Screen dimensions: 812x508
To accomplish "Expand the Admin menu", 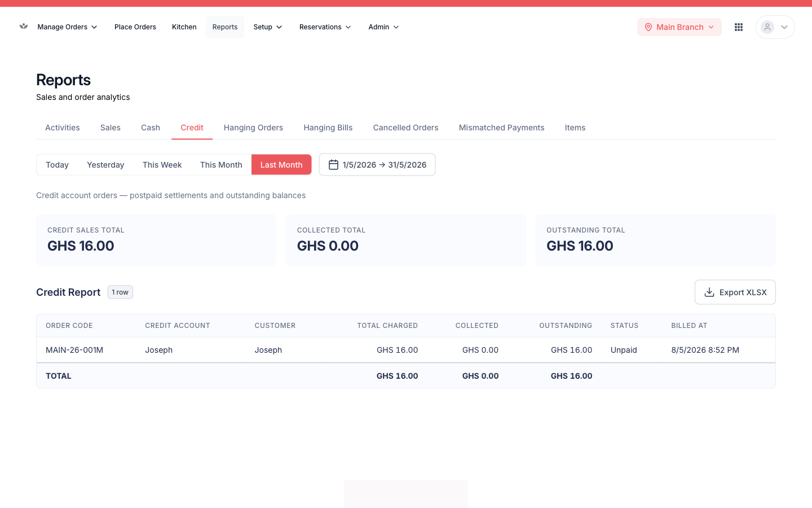I will click(383, 27).
